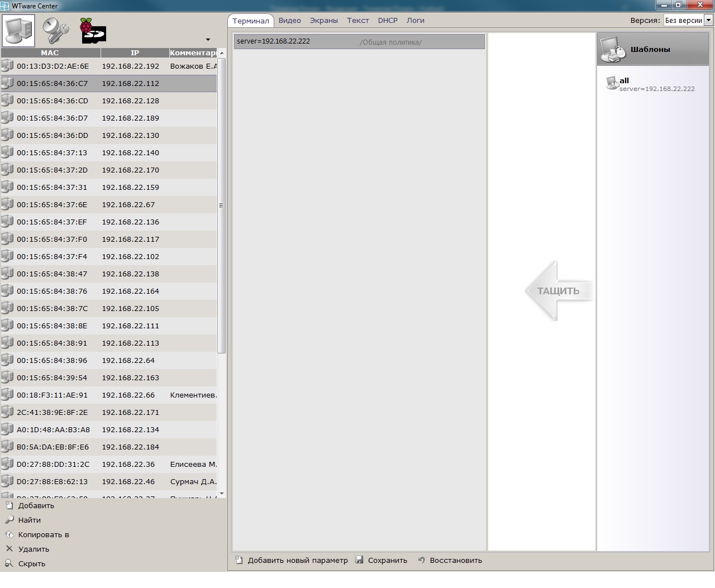715x588 pixels.
Task: Sort list by the MAC column header
Action: click(50, 52)
